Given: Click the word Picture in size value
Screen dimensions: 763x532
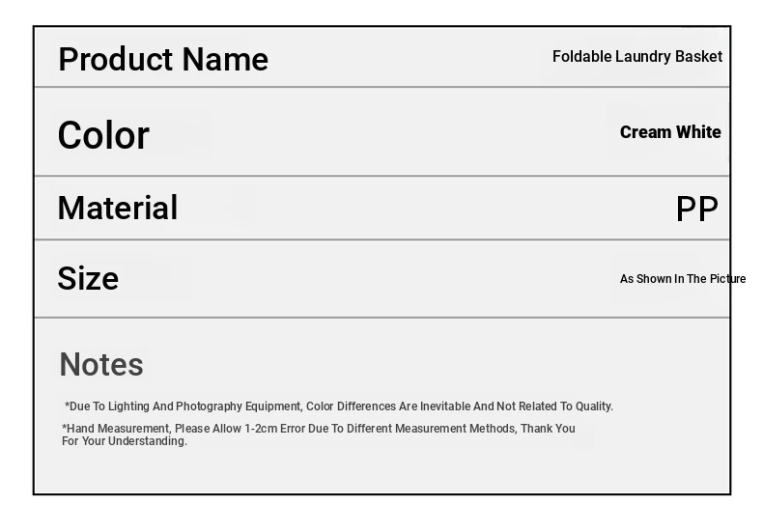Looking at the screenshot, I should pyautogui.click(x=727, y=279).
